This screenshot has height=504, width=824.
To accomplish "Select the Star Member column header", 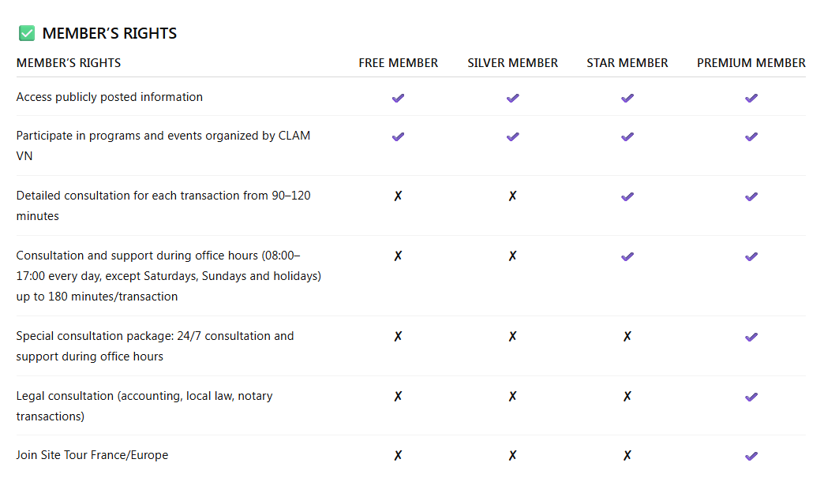I will (x=627, y=63).
